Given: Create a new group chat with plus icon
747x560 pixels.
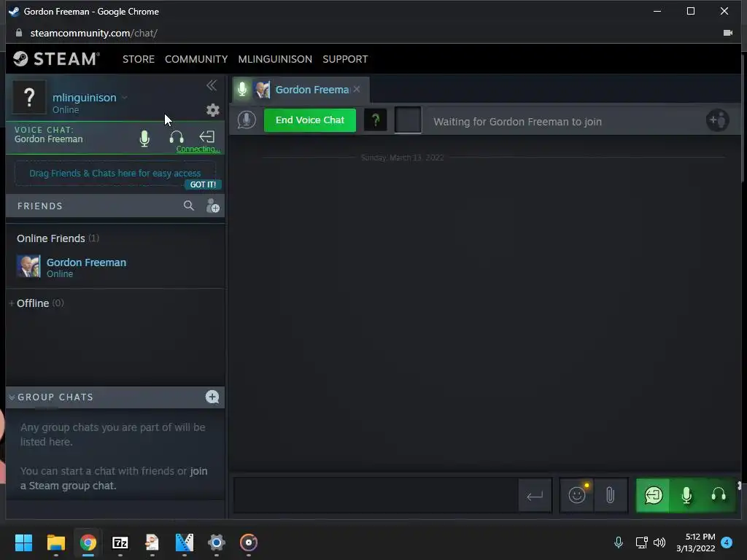Looking at the screenshot, I should [x=212, y=397].
